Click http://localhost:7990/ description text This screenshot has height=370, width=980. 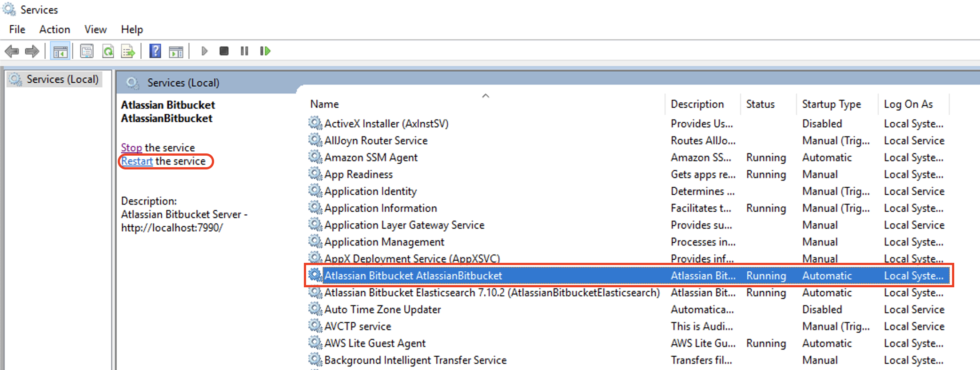(172, 228)
